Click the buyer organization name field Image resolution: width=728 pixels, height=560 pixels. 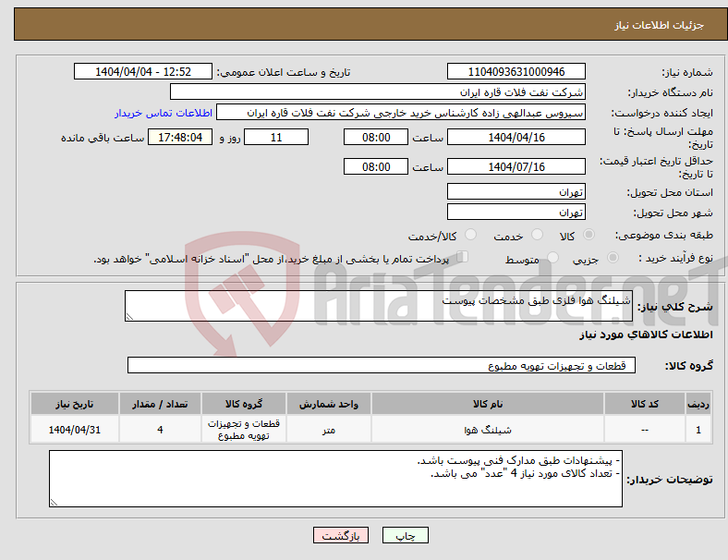coord(378,91)
